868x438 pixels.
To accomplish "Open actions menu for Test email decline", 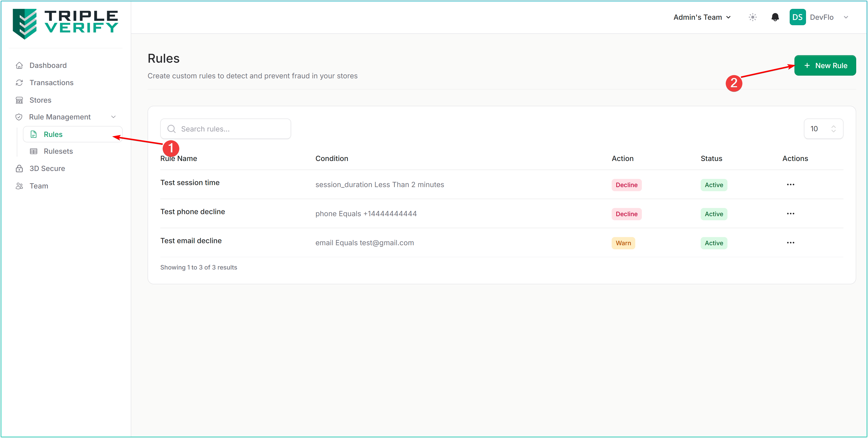I will tap(791, 243).
